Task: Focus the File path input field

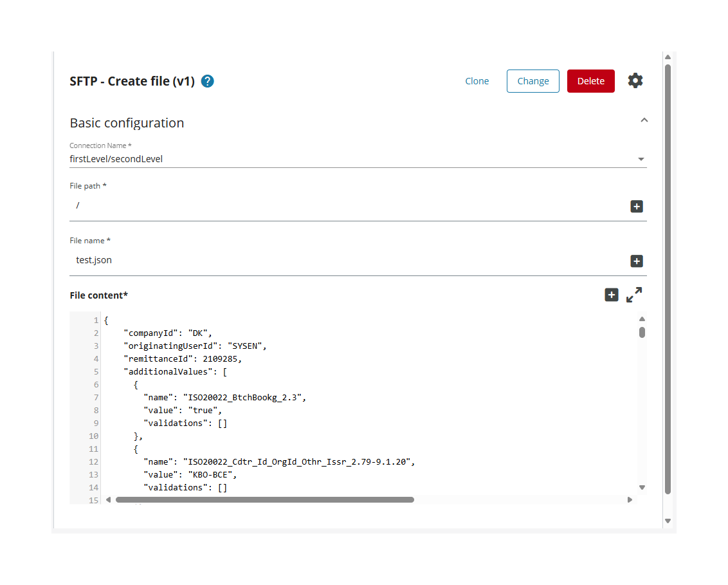Action: [348, 205]
